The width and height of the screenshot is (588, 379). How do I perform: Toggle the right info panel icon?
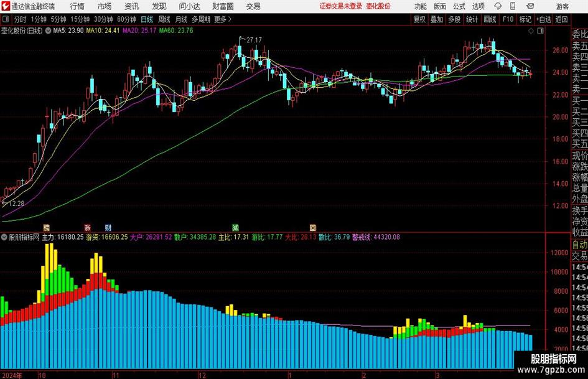[x=540, y=31]
